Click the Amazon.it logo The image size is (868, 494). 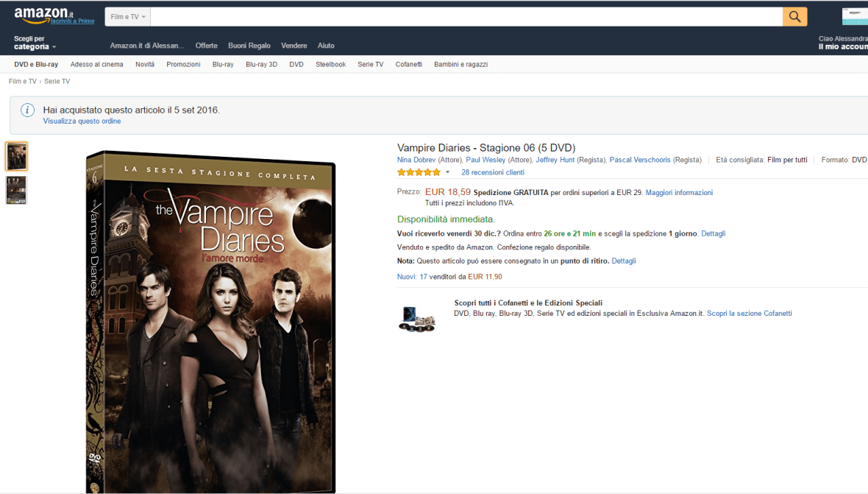[x=43, y=14]
